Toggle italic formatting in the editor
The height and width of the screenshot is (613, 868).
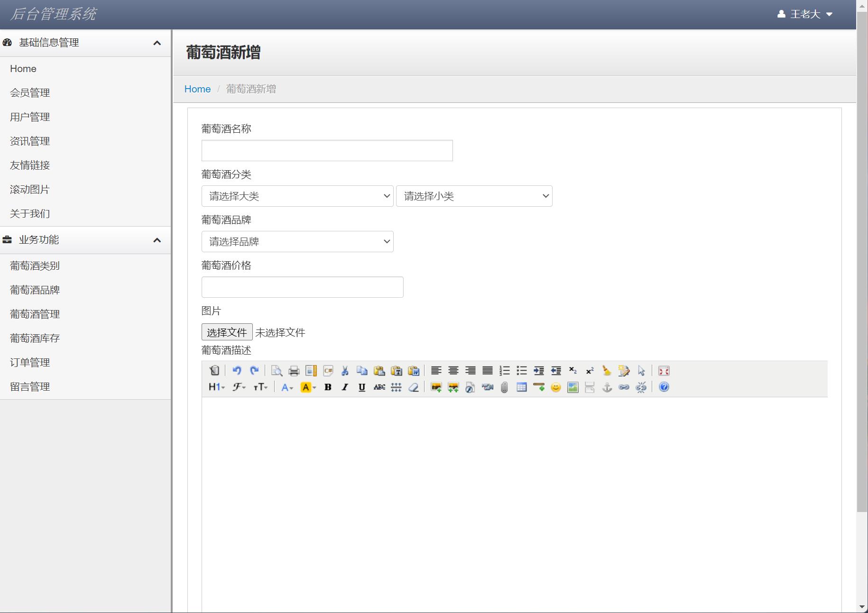tap(345, 387)
